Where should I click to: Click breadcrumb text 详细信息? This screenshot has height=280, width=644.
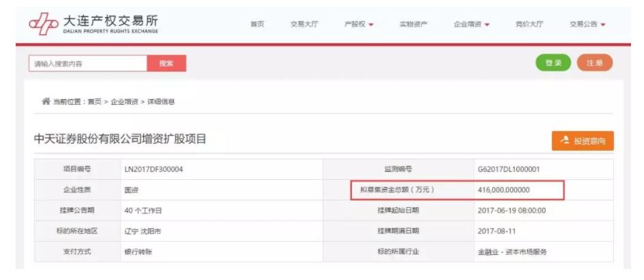(161, 102)
